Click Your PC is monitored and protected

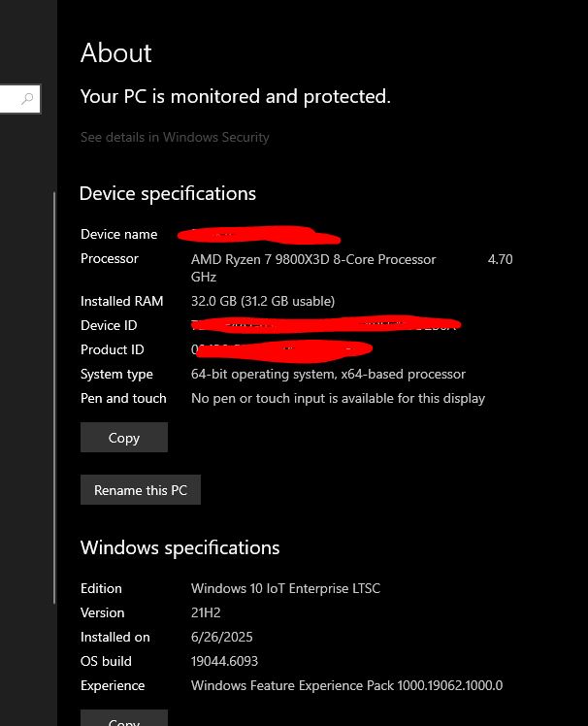tap(236, 96)
